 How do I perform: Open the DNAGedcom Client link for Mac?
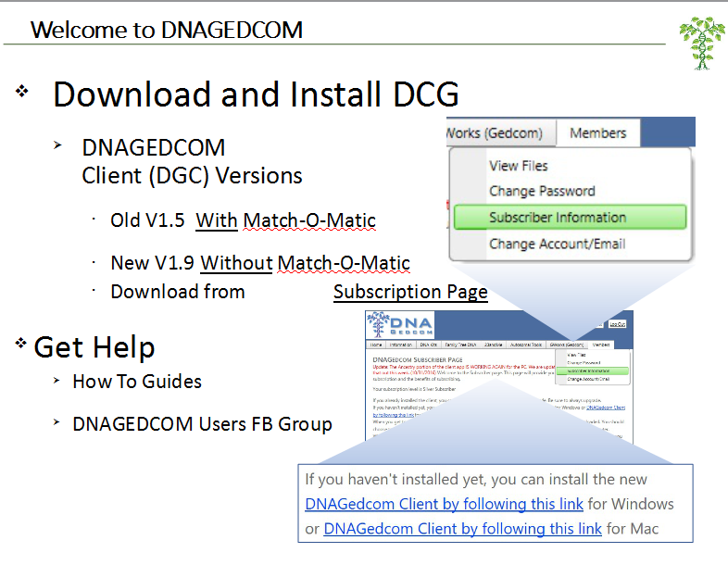tap(462, 529)
